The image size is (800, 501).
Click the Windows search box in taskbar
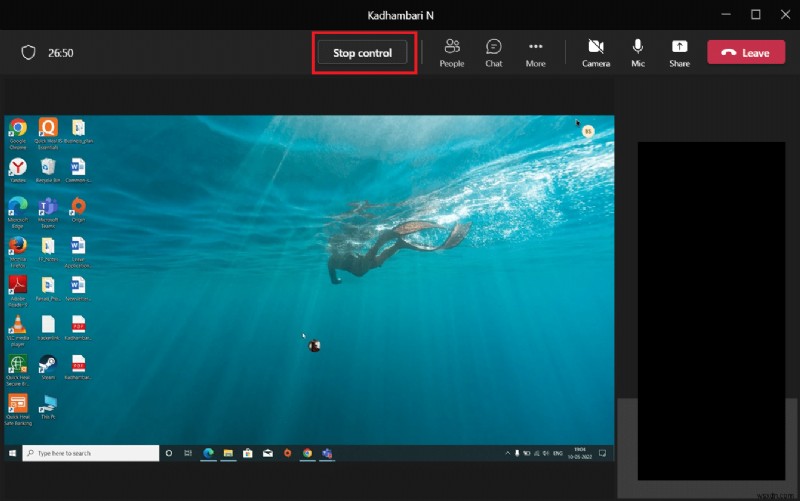pyautogui.click(x=92, y=453)
